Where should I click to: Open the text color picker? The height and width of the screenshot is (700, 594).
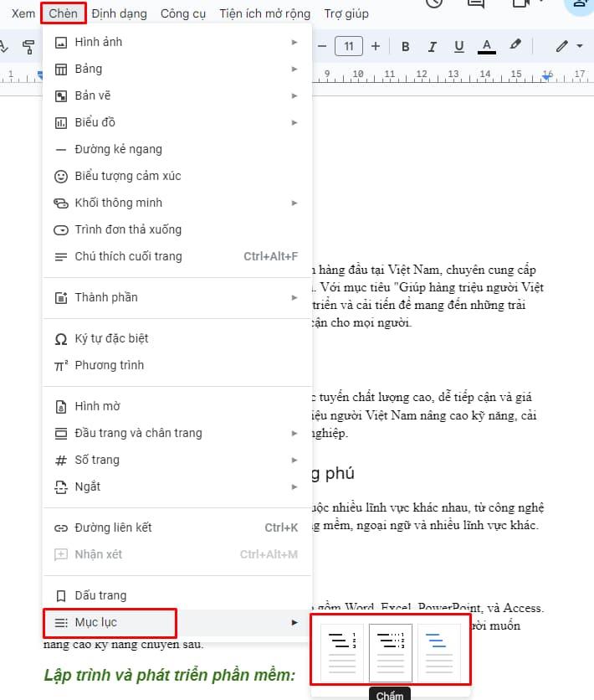[487, 46]
